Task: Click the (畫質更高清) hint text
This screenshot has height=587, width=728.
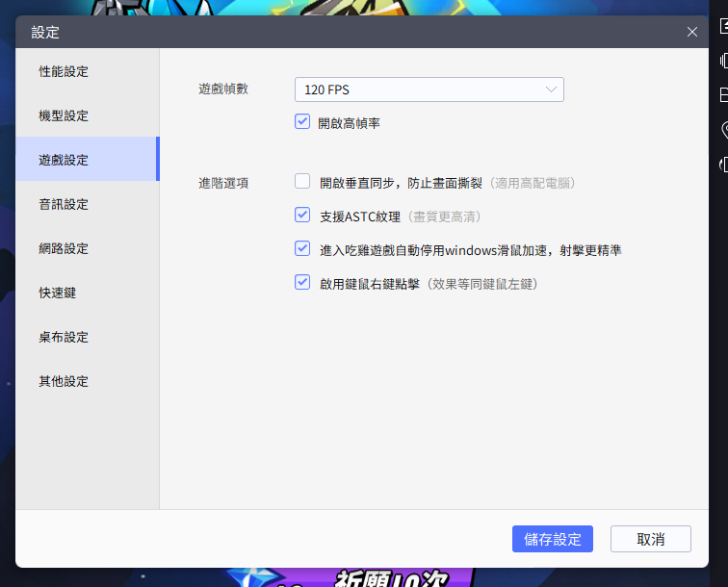Action: 444,217
